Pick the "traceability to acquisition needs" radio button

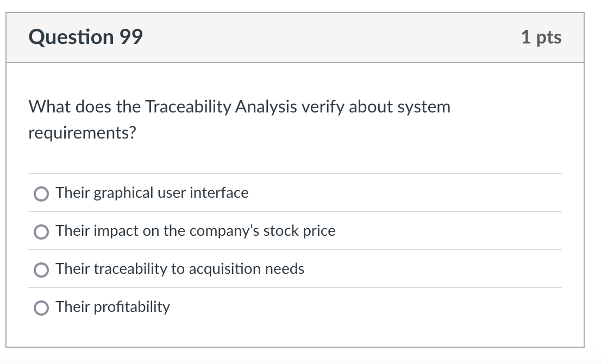coord(41,270)
